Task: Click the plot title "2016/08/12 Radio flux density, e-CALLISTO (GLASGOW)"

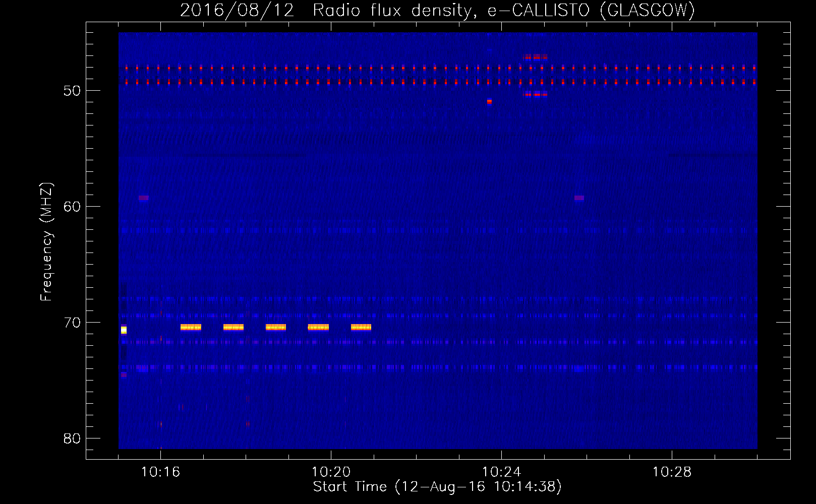Action: tap(437, 10)
